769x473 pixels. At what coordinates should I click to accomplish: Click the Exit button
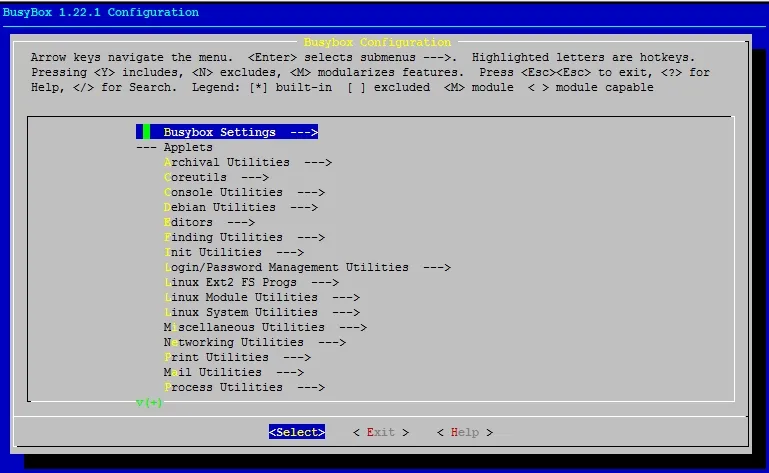[381, 432]
